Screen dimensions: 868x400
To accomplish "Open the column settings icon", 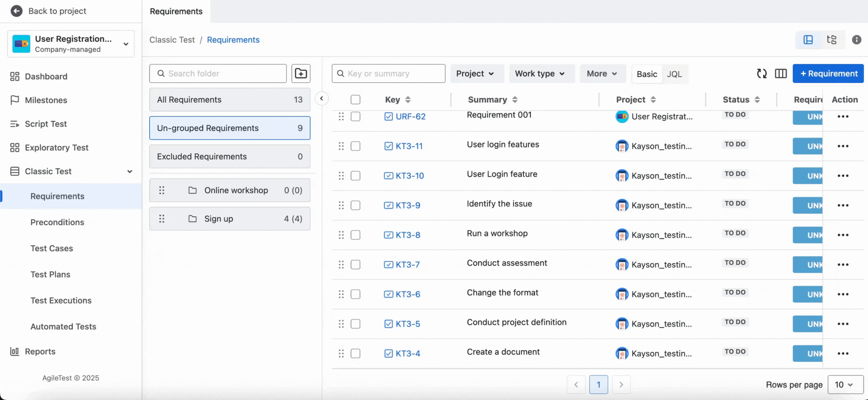I will (781, 74).
